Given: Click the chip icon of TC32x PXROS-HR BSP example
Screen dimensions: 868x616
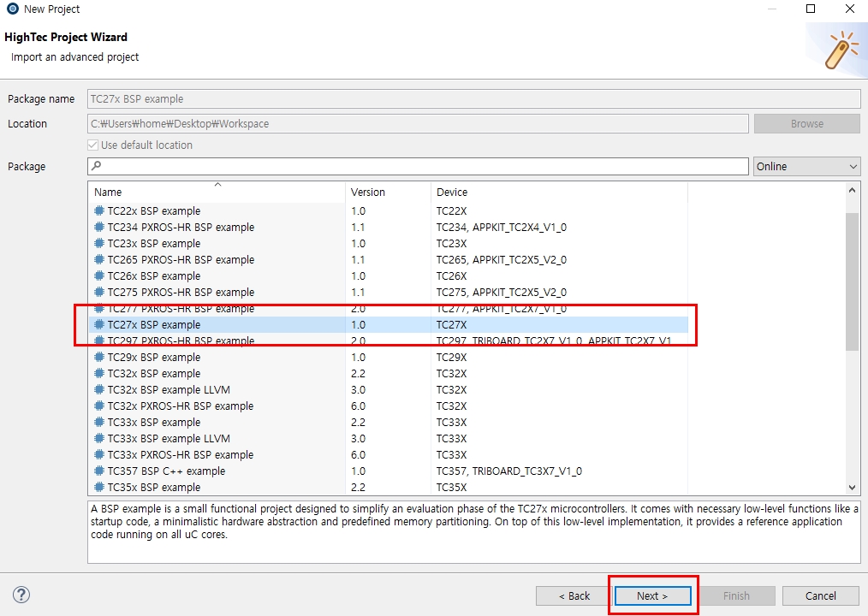Looking at the screenshot, I should point(99,406).
